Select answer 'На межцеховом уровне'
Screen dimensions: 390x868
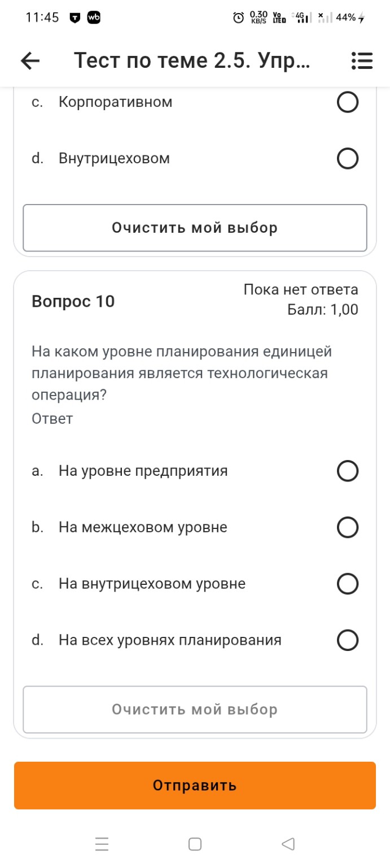[x=348, y=527]
